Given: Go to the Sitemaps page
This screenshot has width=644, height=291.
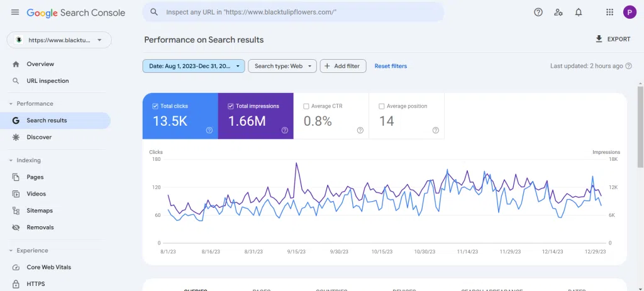Looking at the screenshot, I should 40,211.
